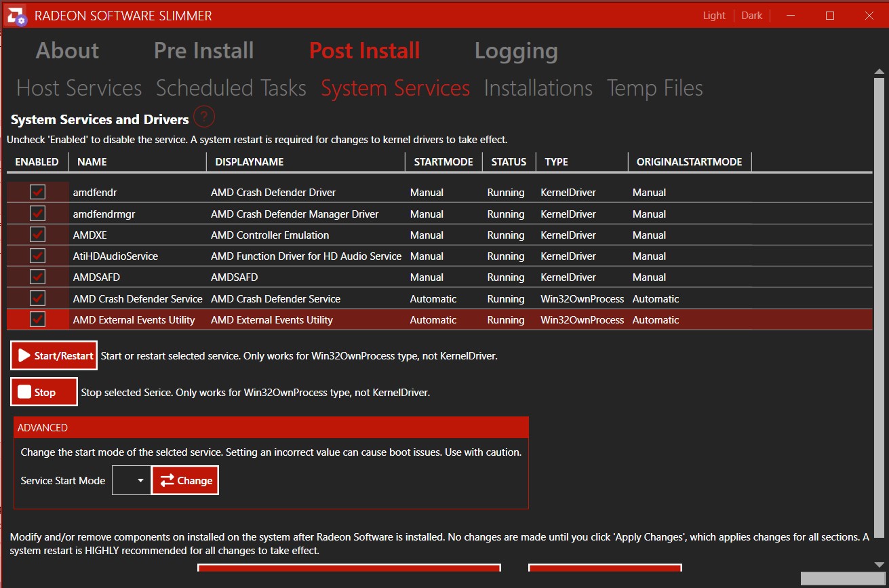Sort services by NAME column header
The width and height of the screenshot is (889, 588).
(138, 161)
